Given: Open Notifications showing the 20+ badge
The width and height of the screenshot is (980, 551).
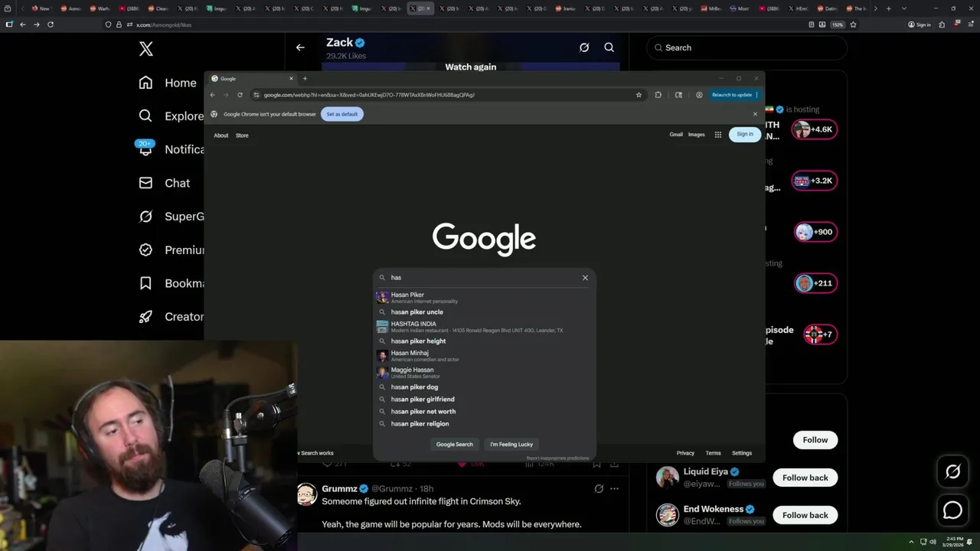Looking at the screenshot, I should (171, 149).
